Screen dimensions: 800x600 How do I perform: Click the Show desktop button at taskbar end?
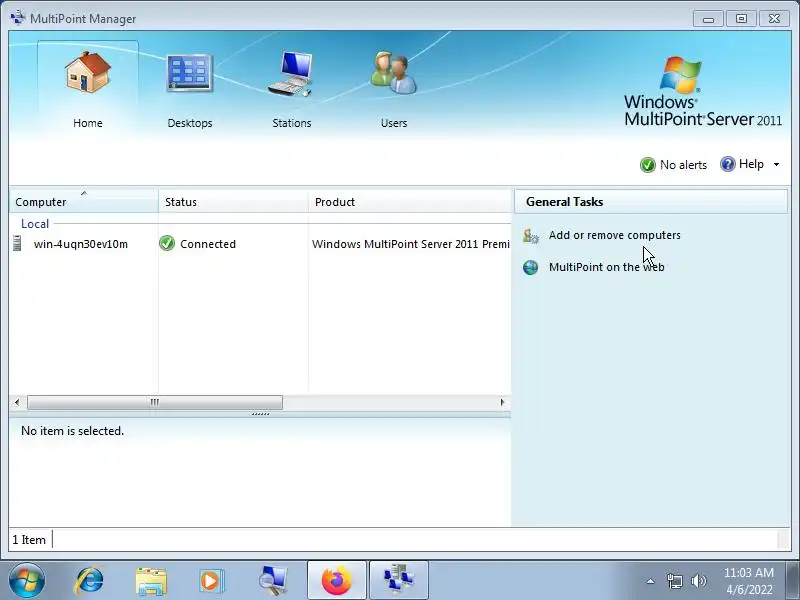coord(793,581)
